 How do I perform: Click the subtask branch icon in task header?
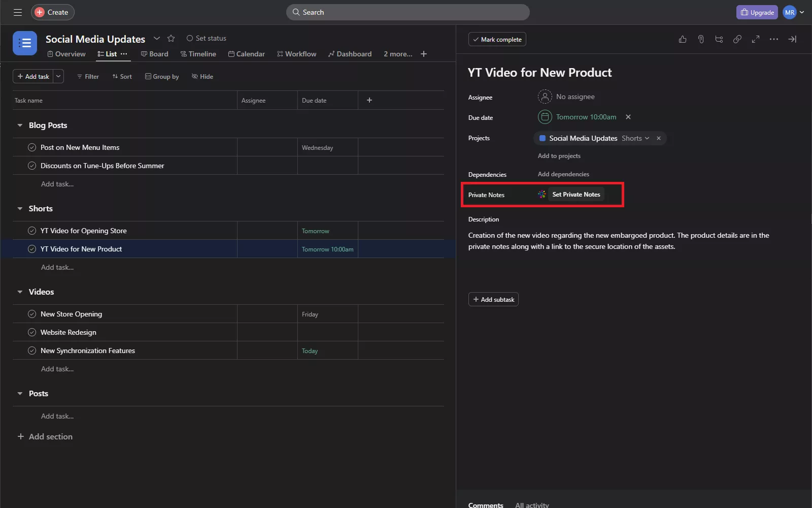tap(719, 39)
